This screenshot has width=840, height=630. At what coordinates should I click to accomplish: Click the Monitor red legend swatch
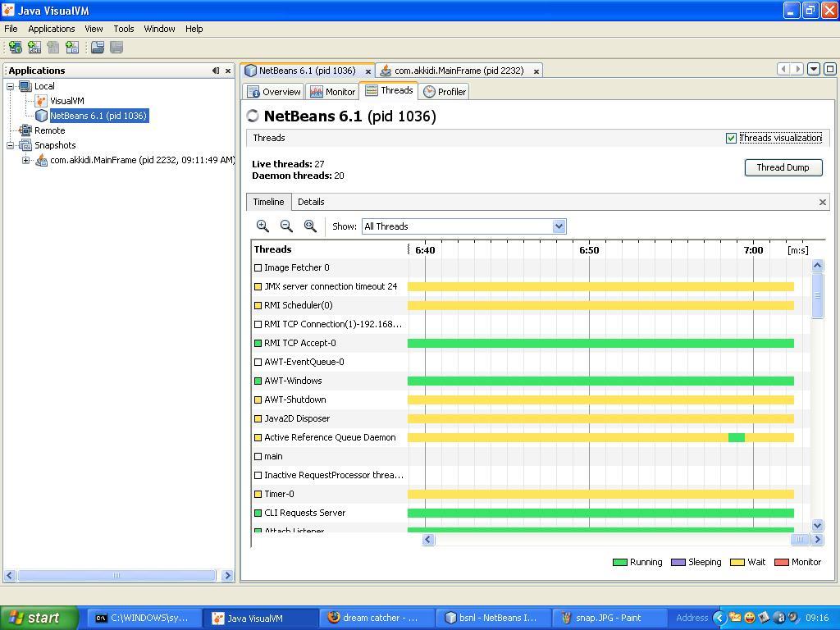tap(782, 563)
